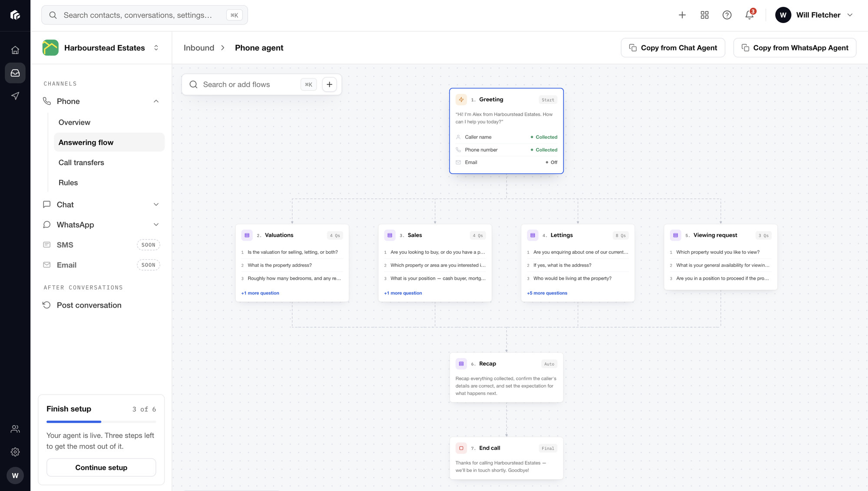This screenshot has width=868, height=491.
Task: Click the plus icon in top bar
Action: click(682, 15)
